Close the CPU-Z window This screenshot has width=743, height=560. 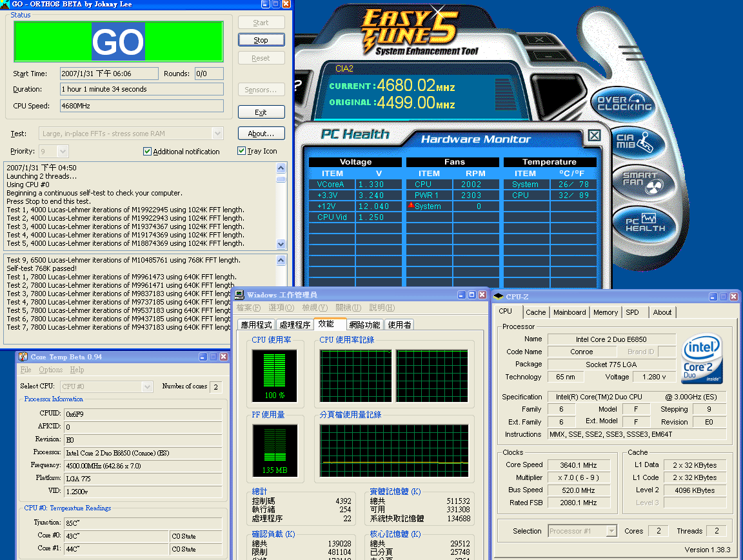(733, 297)
